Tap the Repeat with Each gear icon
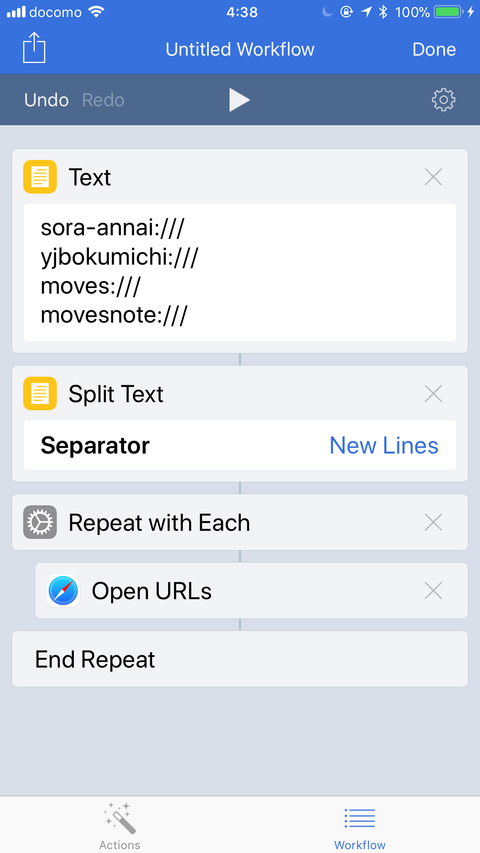The width and height of the screenshot is (480, 853). click(x=40, y=522)
